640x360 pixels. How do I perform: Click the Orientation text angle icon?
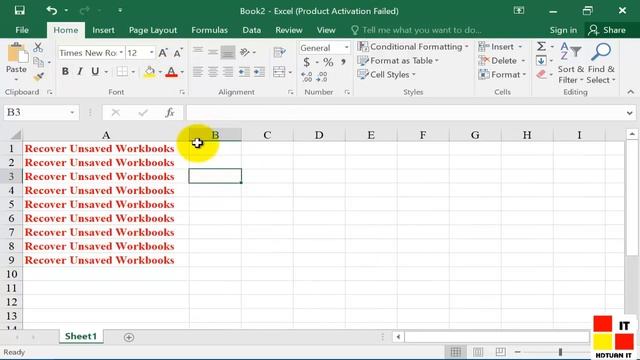[x=245, y=52]
